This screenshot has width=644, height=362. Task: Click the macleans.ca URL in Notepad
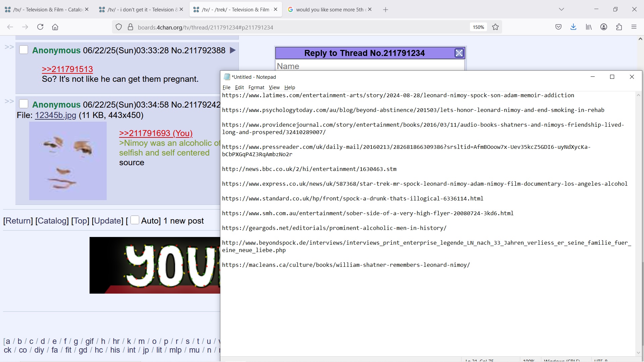coord(346,265)
